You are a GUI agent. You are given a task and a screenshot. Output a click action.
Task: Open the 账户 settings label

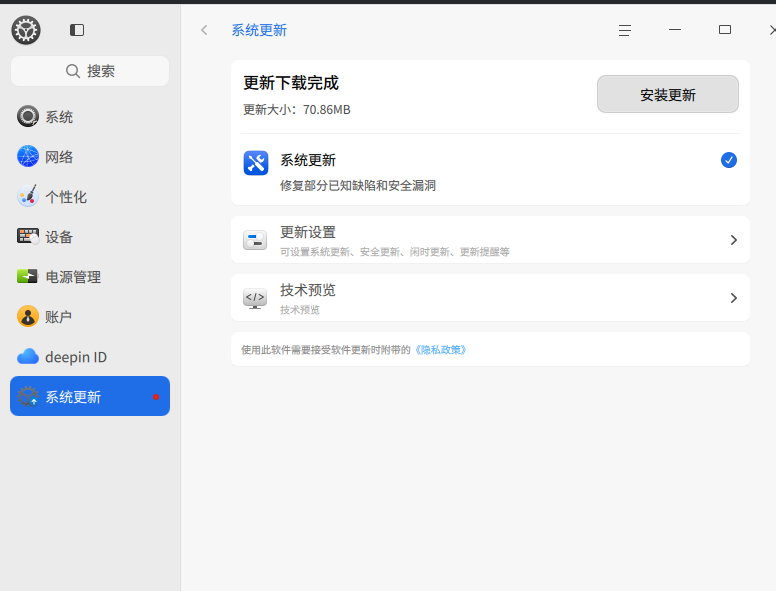(59, 317)
